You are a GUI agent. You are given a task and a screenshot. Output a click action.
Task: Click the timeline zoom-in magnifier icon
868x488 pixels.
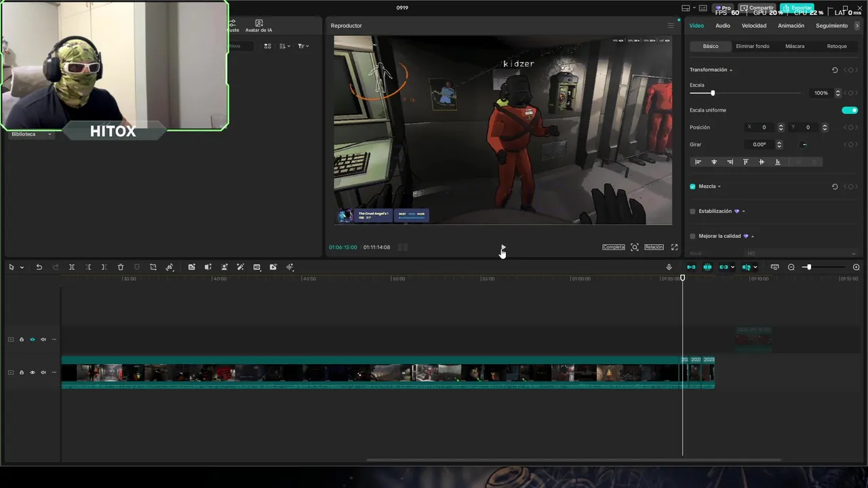tap(856, 267)
